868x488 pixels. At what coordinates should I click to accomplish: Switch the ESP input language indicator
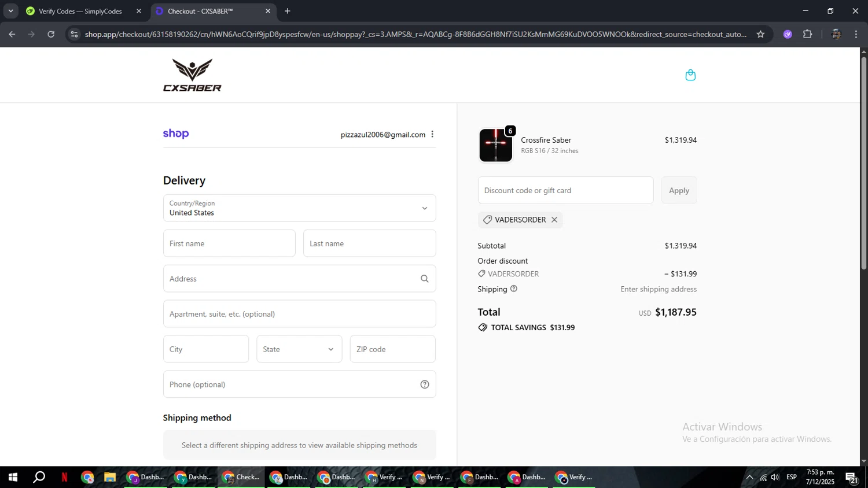(x=792, y=477)
